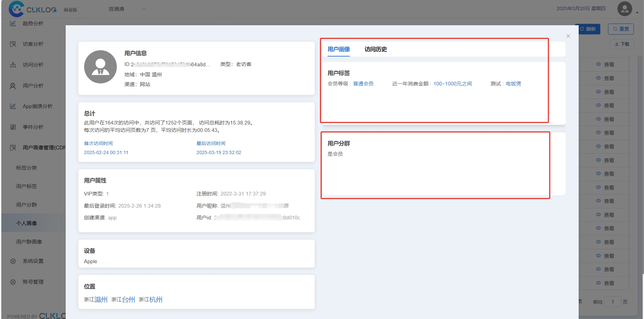Click the download arrow icon in 下载
Image resolution: width=644 pixels, height=319 pixels.
point(617,44)
